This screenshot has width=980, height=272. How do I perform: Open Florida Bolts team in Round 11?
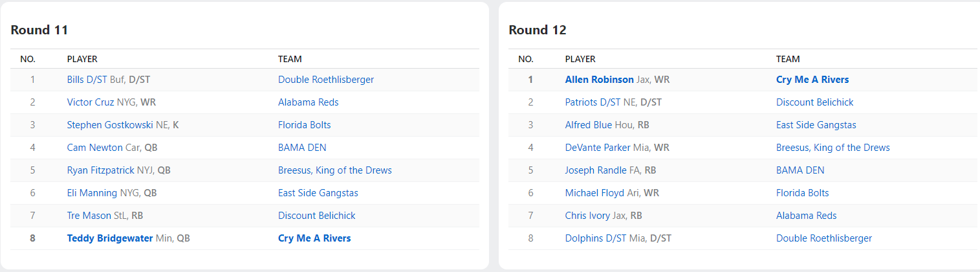pos(304,125)
